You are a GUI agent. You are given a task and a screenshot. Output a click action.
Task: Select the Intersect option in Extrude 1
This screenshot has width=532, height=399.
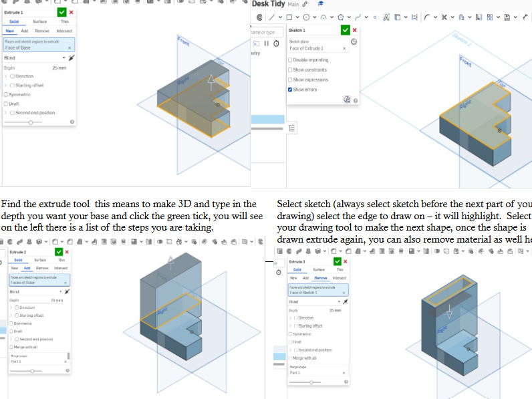64,31
